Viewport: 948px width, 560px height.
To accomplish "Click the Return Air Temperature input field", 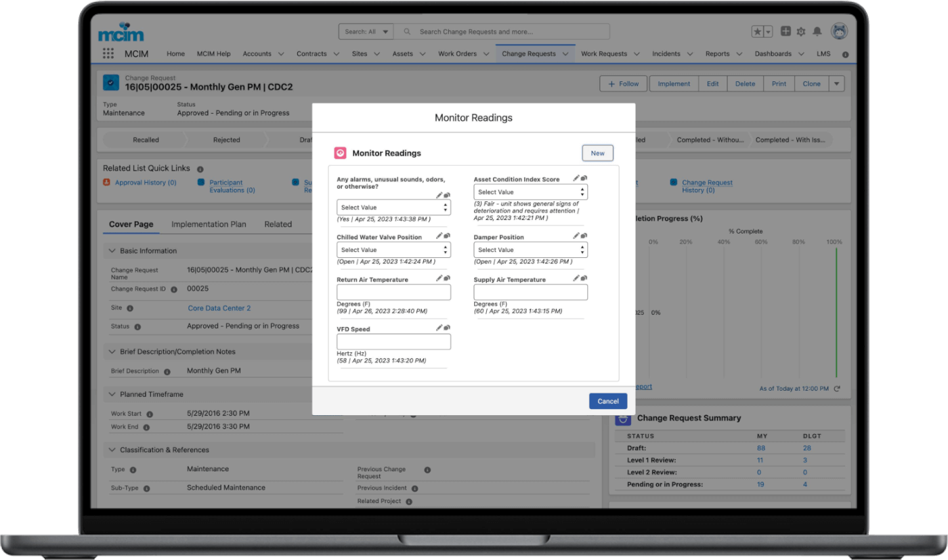I will click(x=393, y=293).
